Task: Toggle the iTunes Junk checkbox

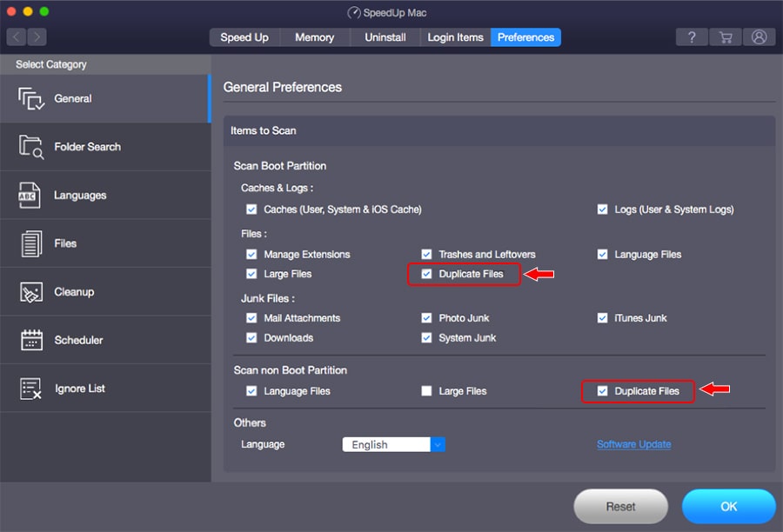Action: [602, 318]
